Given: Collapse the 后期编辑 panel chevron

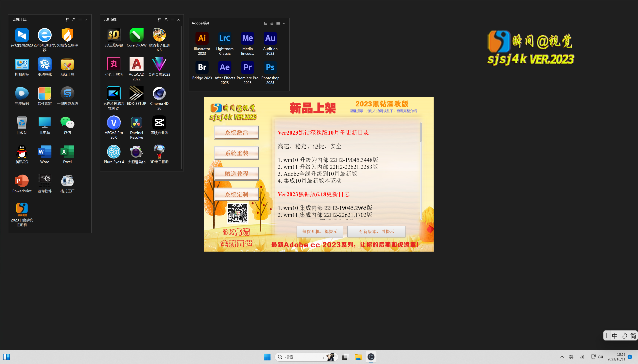Looking at the screenshot, I should (x=178, y=20).
